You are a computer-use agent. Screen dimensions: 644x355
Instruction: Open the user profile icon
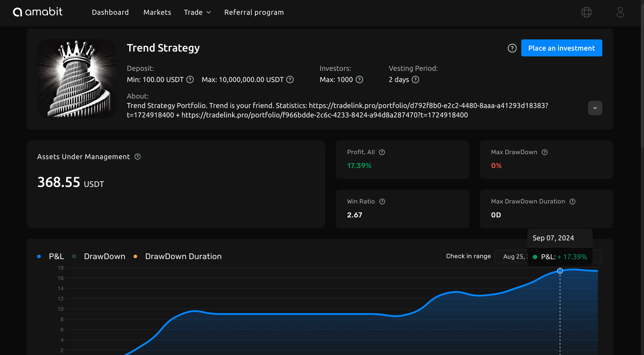[620, 12]
